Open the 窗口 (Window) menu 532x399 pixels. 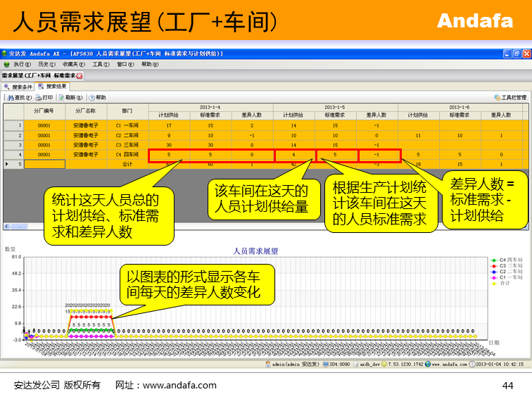pyautogui.click(x=125, y=64)
